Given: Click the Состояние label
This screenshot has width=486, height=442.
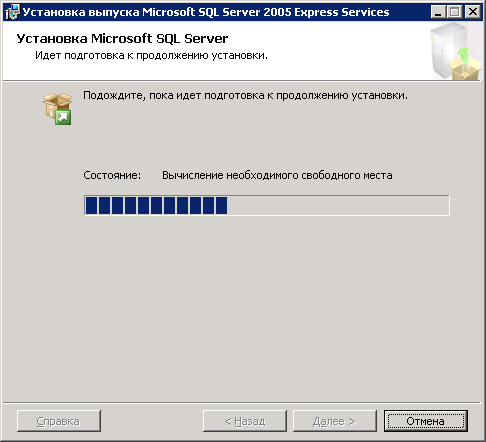Looking at the screenshot, I should 112,175.
